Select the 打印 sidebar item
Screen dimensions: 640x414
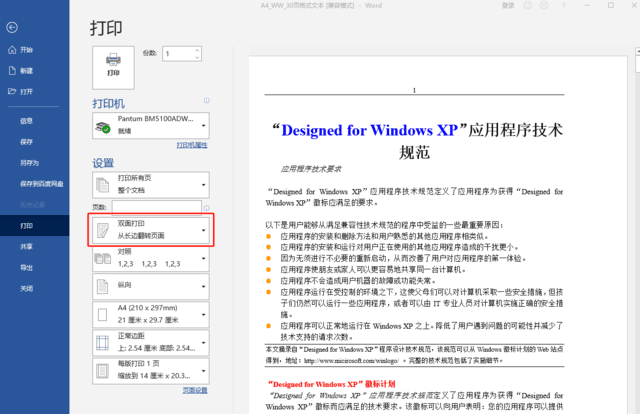pos(35,226)
